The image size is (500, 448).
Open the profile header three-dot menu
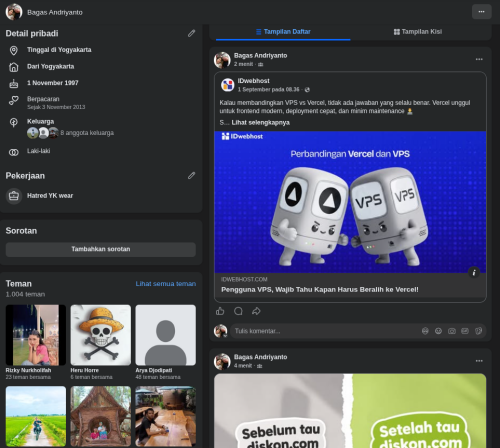pos(482,12)
